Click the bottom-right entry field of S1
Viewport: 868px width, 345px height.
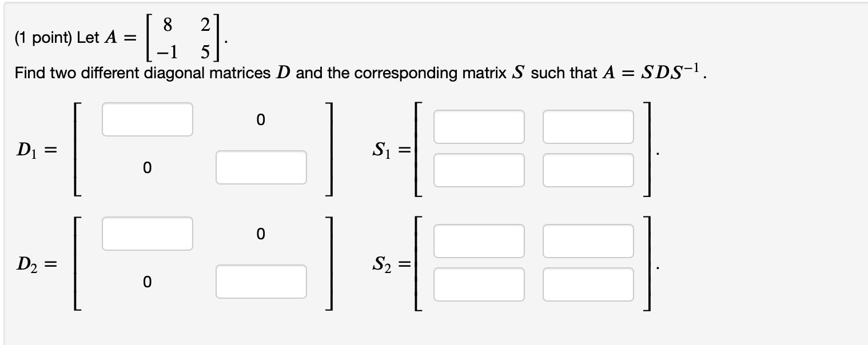[x=588, y=170]
